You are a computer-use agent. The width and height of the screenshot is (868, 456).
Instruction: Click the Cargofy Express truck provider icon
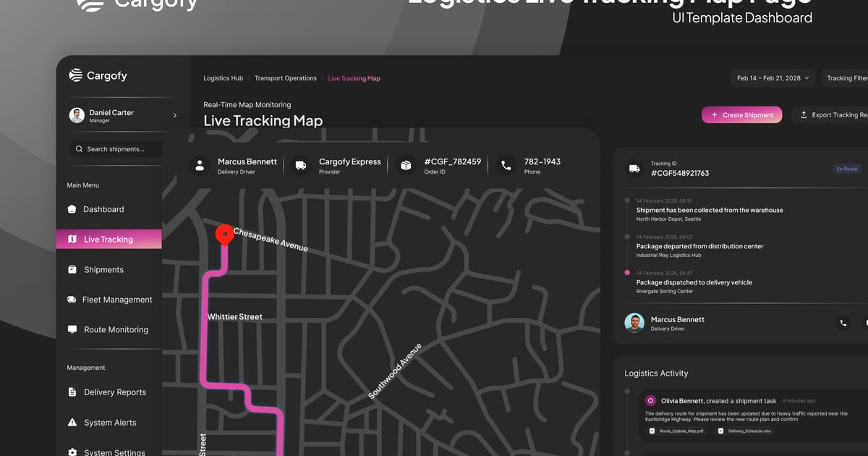point(301,166)
